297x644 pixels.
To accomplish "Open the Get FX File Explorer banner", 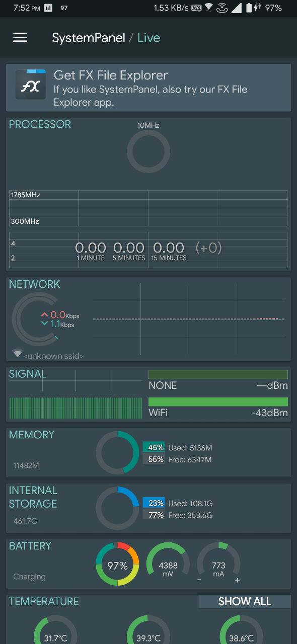I will click(x=148, y=88).
